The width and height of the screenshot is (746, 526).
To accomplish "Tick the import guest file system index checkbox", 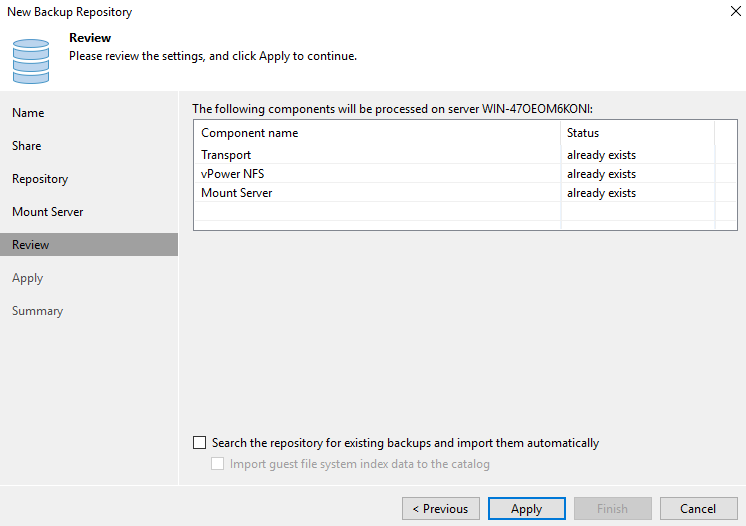I will point(217,464).
